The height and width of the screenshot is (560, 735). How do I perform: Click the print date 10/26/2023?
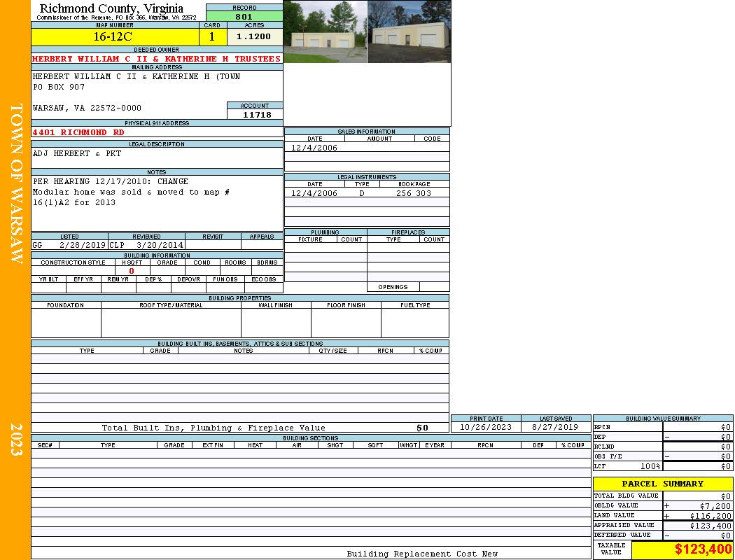486,427
